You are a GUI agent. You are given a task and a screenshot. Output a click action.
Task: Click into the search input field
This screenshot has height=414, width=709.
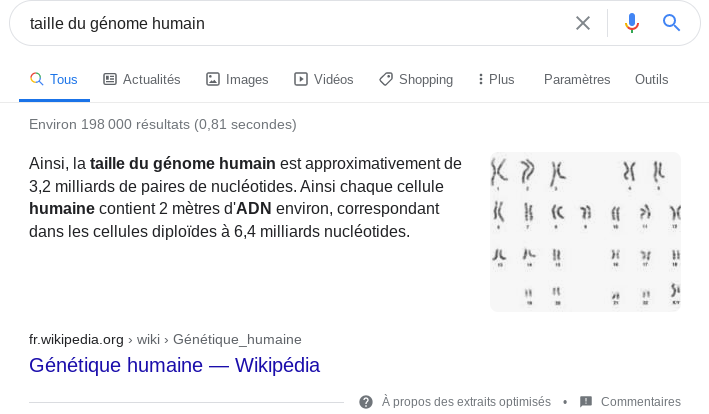(296, 23)
